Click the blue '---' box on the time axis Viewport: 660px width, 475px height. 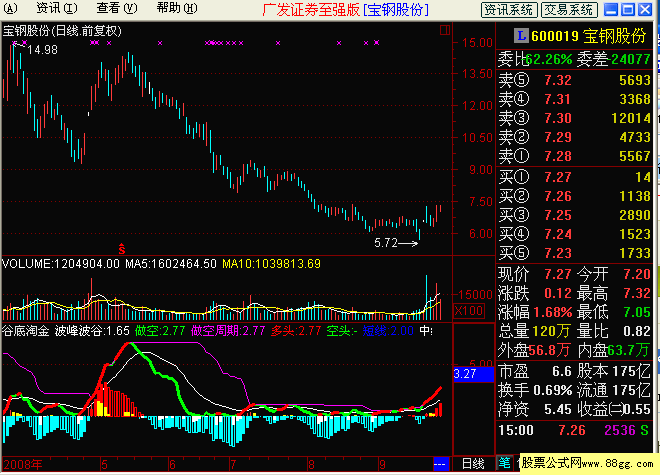pos(440,464)
